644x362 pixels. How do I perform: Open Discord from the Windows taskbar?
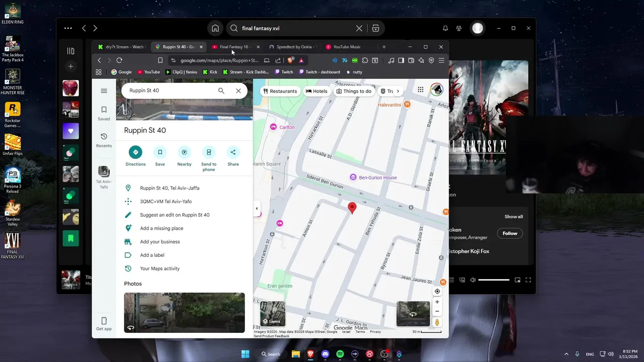pos(325,354)
